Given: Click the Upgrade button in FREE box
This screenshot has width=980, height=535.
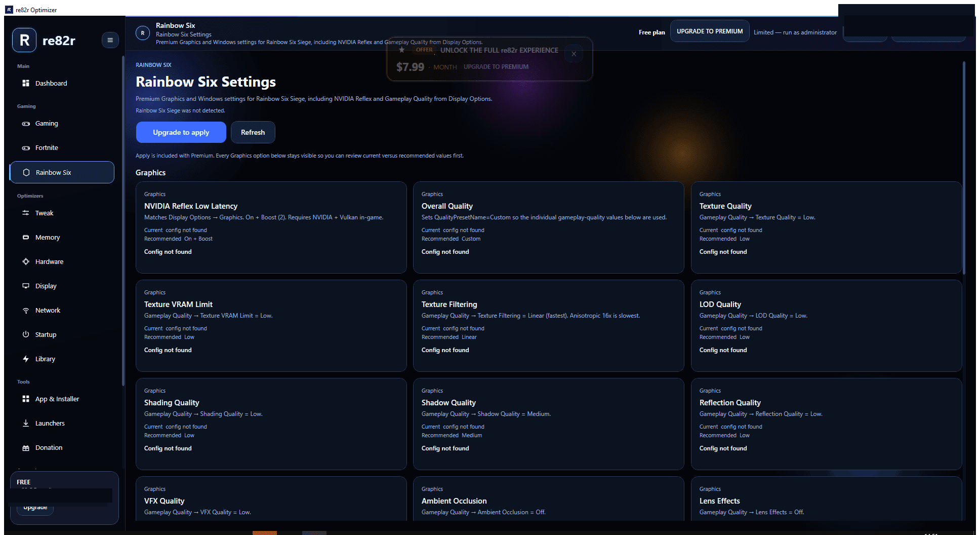Looking at the screenshot, I should coord(35,508).
